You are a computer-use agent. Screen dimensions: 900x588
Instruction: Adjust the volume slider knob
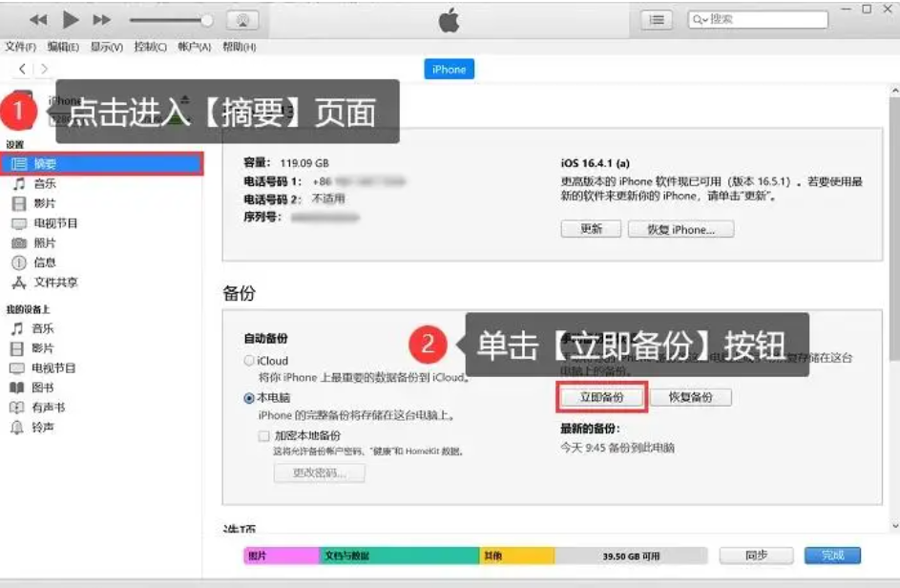point(207,21)
